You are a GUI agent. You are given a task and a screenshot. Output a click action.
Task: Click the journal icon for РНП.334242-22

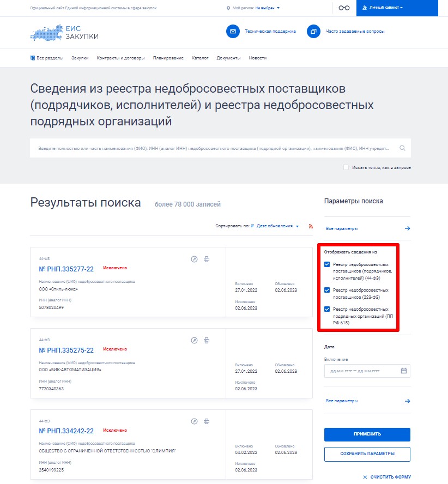194,421
